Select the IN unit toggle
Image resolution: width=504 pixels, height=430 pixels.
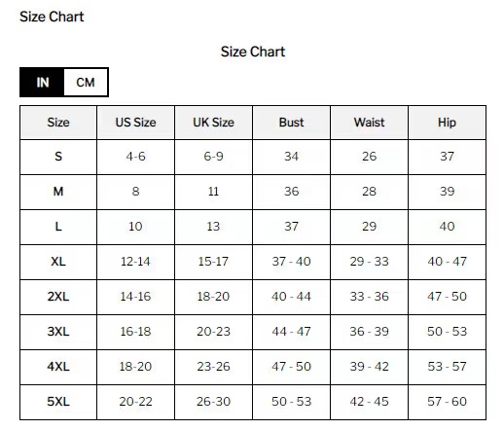[x=42, y=83]
